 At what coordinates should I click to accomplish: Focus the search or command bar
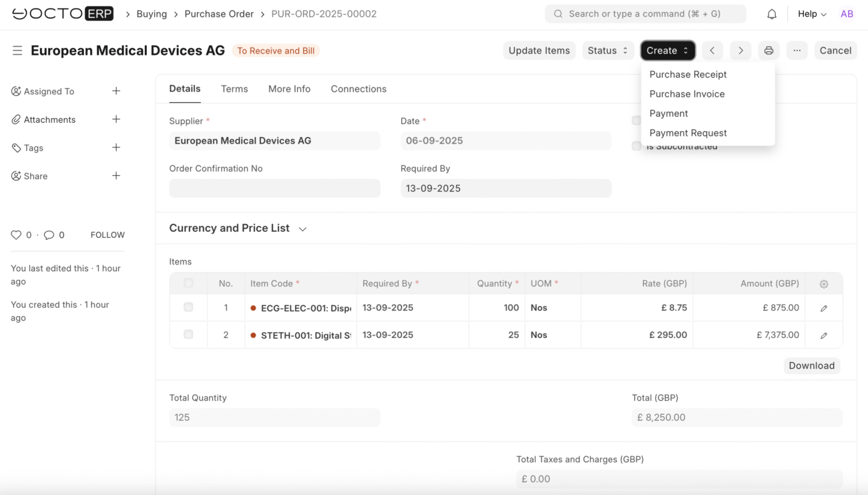click(x=645, y=14)
